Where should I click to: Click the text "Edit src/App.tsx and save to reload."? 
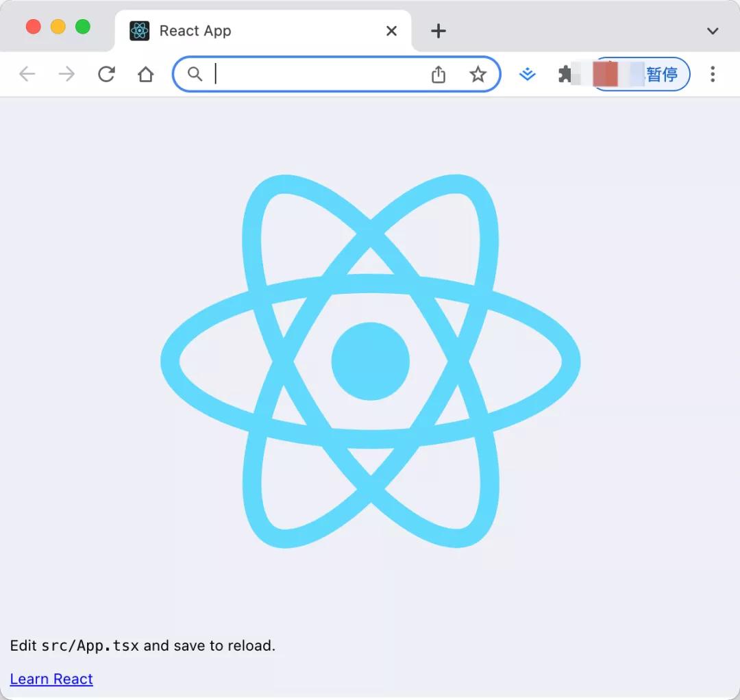[x=143, y=646]
